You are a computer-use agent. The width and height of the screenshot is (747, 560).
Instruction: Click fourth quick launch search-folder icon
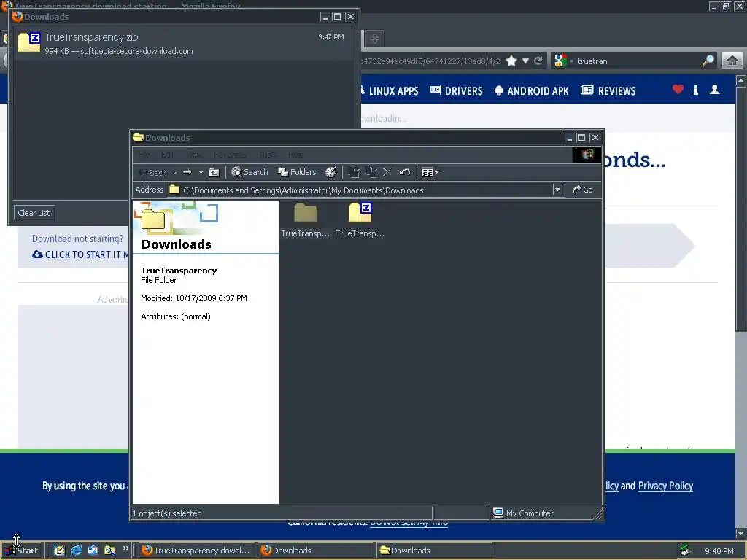[x=109, y=551]
